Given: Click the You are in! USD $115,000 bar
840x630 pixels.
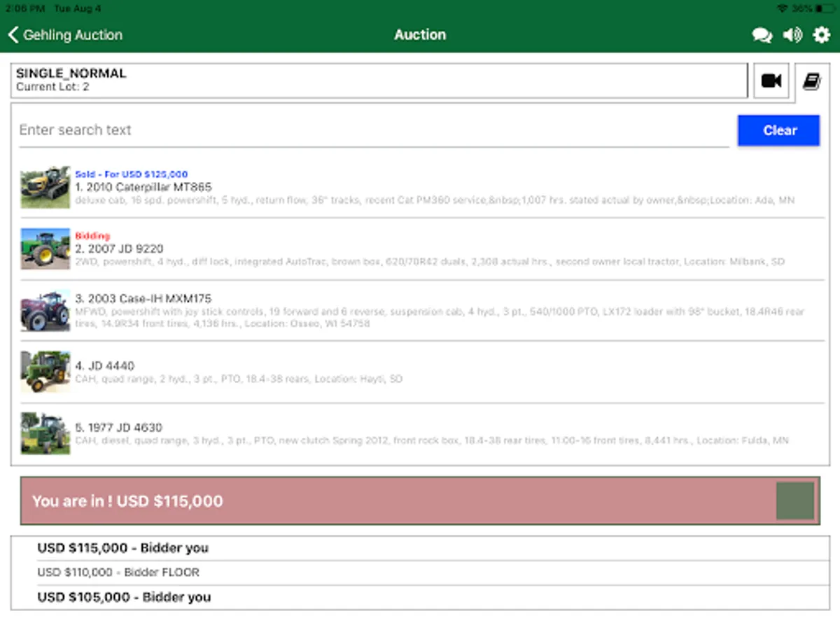Looking at the screenshot, I should (420, 500).
